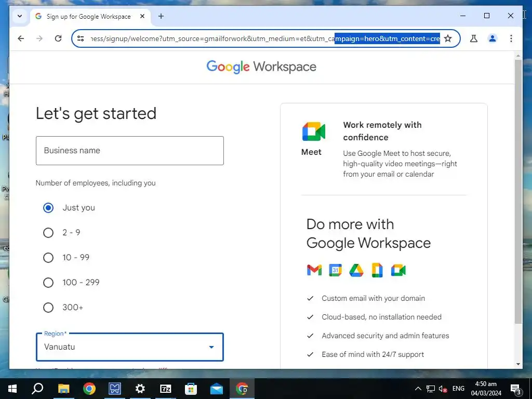Focus the Business name field
532x399 pixels.
coord(129,151)
